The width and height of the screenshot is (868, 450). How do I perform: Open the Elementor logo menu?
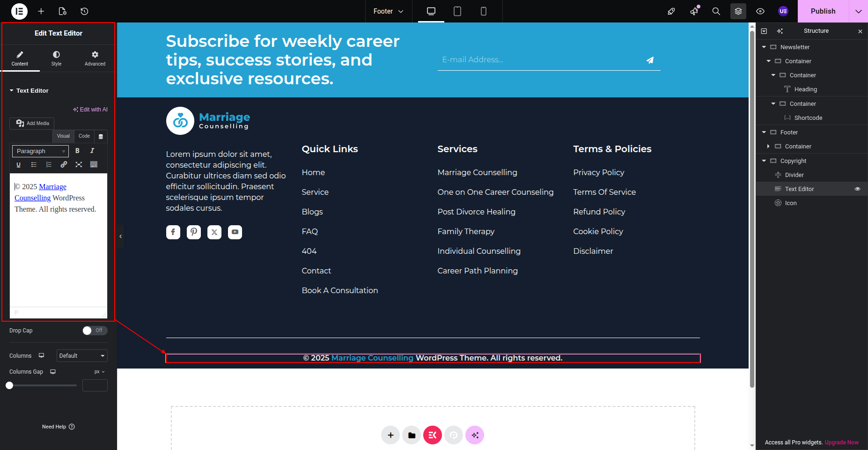pyautogui.click(x=19, y=11)
